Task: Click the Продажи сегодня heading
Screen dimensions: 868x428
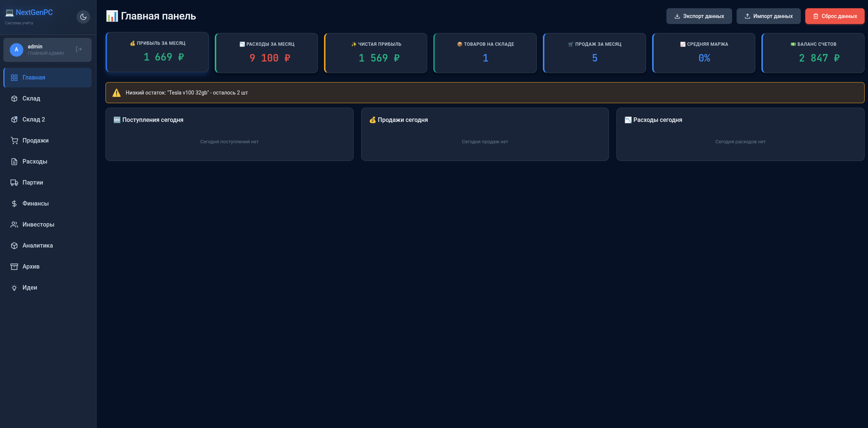Action: pos(399,120)
